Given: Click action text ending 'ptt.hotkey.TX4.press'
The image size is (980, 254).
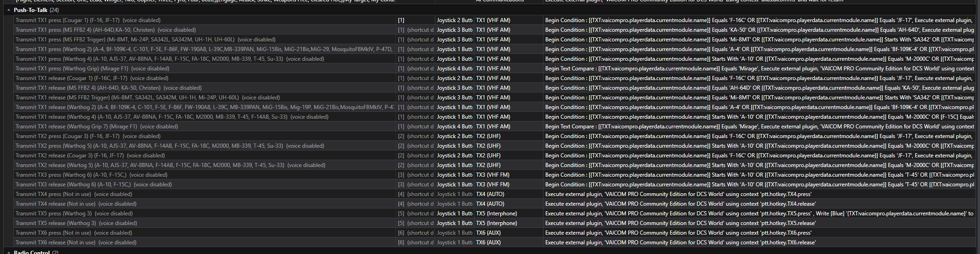Looking at the screenshot, I should pos(678,194).
